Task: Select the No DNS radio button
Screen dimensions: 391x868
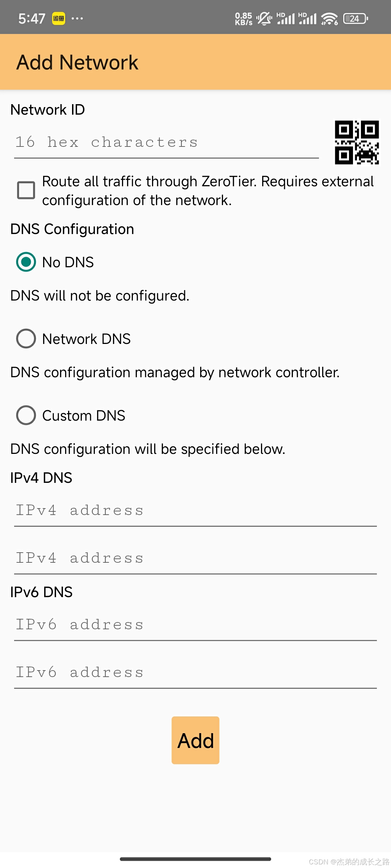Action: pos(26,262)
